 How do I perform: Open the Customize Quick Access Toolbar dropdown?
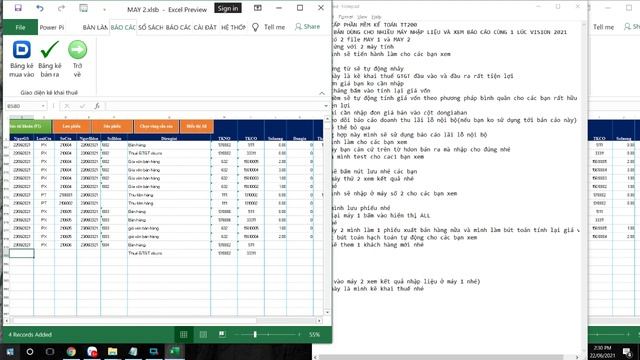[x=104, y=9]
